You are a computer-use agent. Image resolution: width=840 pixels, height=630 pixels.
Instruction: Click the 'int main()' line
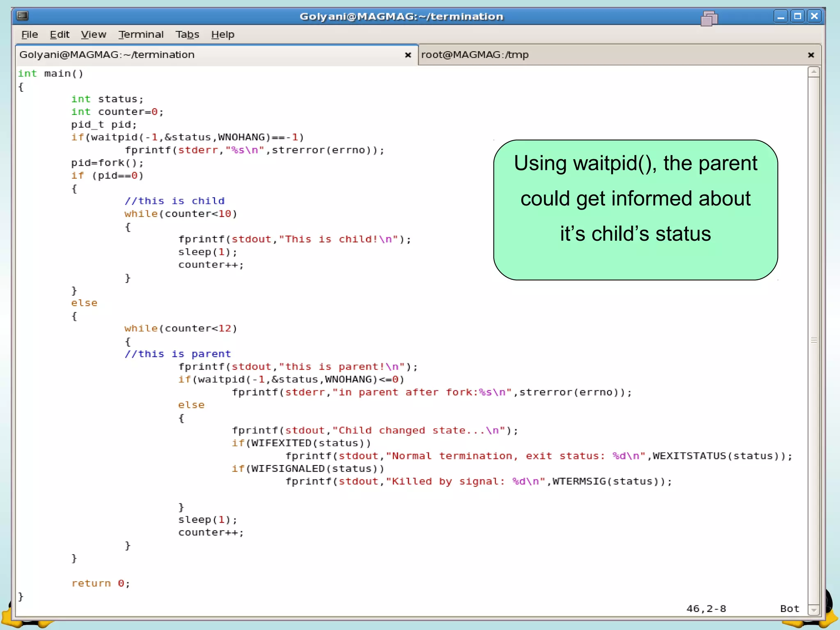[x=51, y=74]
